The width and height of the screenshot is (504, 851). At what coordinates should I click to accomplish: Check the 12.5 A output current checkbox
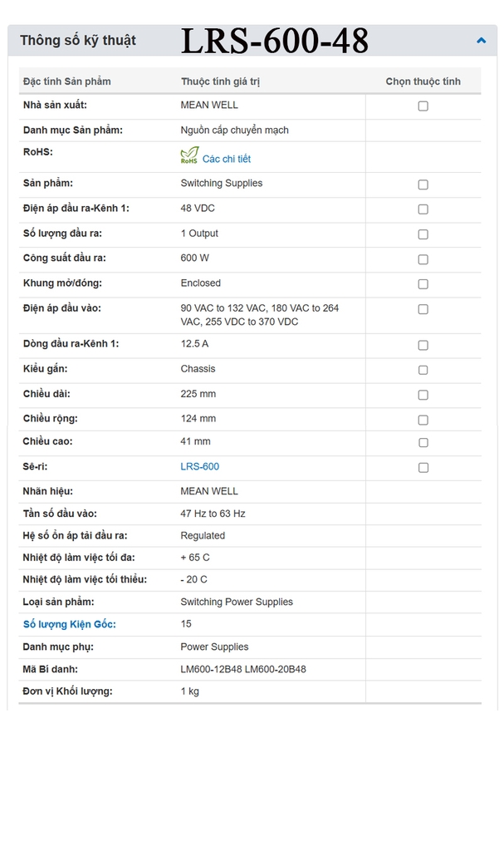[423, 345]
